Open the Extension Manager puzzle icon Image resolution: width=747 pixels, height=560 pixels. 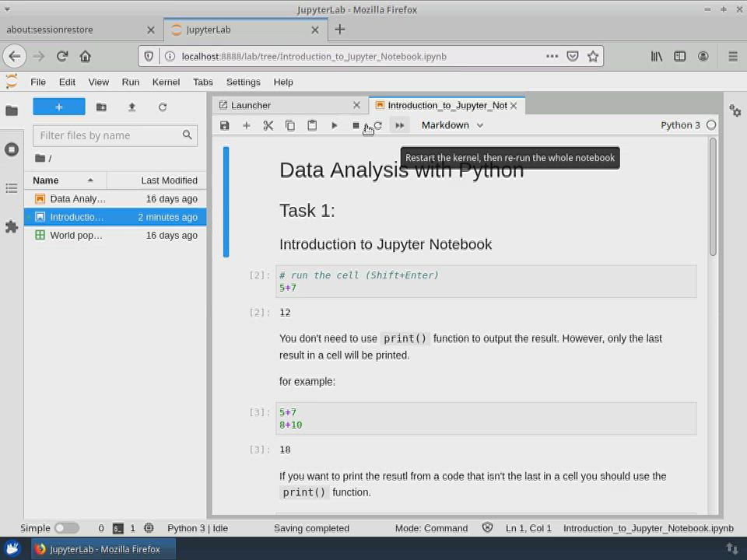pyautogui.click(x=12, y=226)
